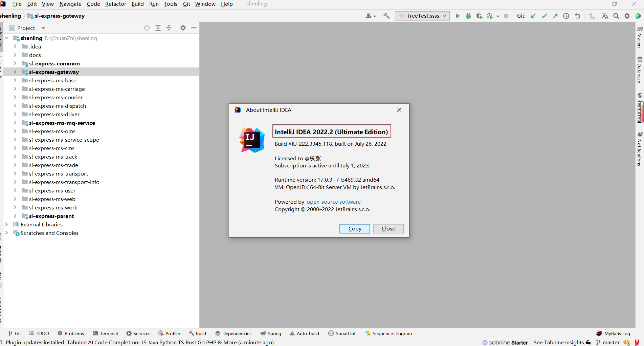644x346 pixels.
Task: Click the locate target icon in Project panel
Action: 147,28
